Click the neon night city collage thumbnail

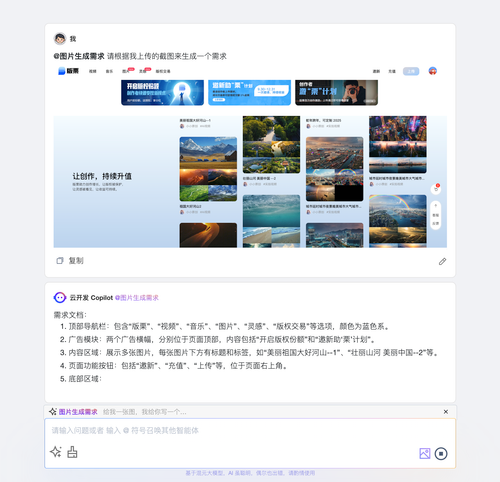[x=398, y=144]
